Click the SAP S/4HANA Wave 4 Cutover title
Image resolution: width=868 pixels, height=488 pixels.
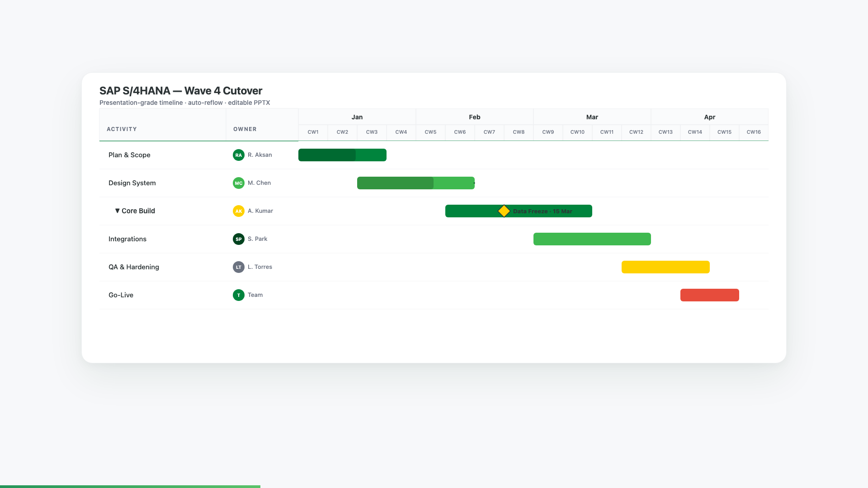coord(181,91)
